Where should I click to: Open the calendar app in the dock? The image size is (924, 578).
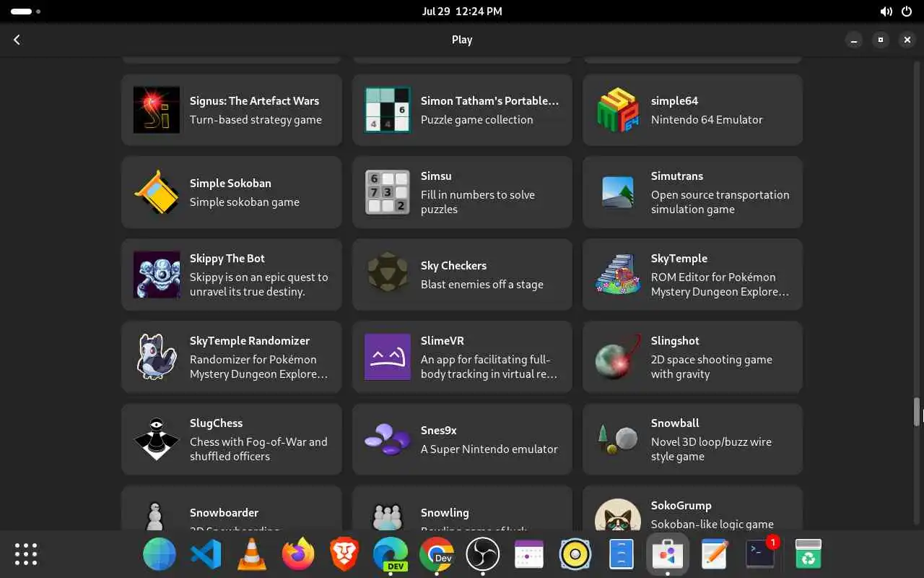click(529, 554)
